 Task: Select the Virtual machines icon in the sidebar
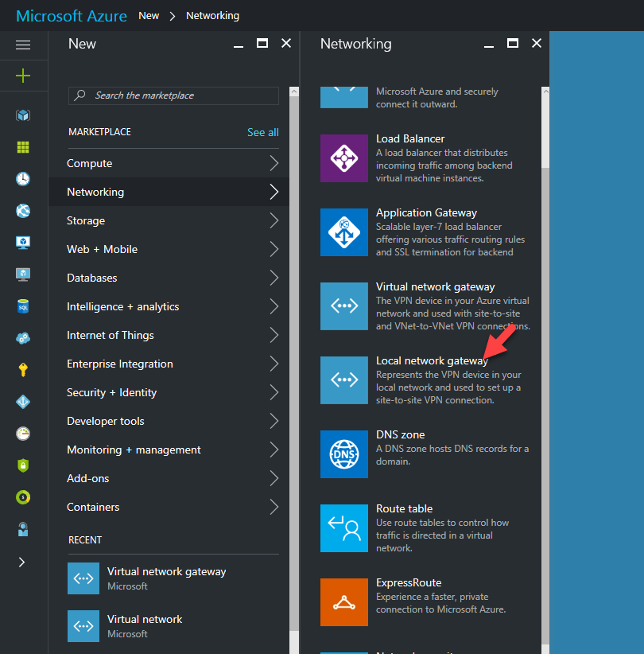click(x=22, y=243)
